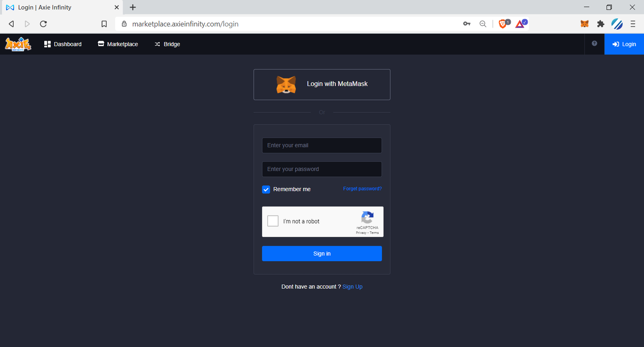Open saved passwords key icon
The image size is (644, 347).
coord(467,24)
